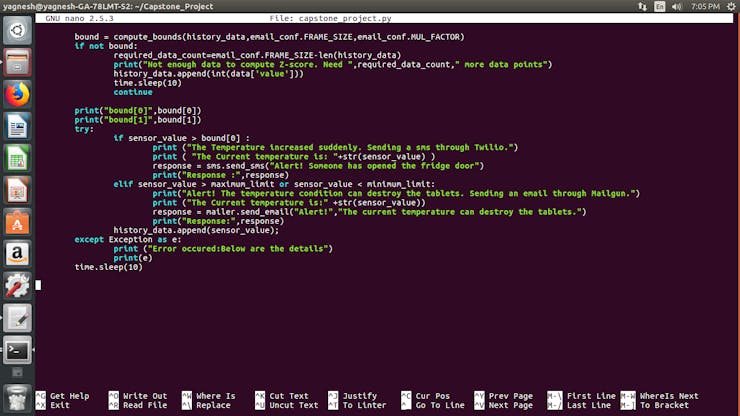This screenshot has width=740, height=416.
Task: Click the mailer.send_email response line
Action: (x=369, y=212)
